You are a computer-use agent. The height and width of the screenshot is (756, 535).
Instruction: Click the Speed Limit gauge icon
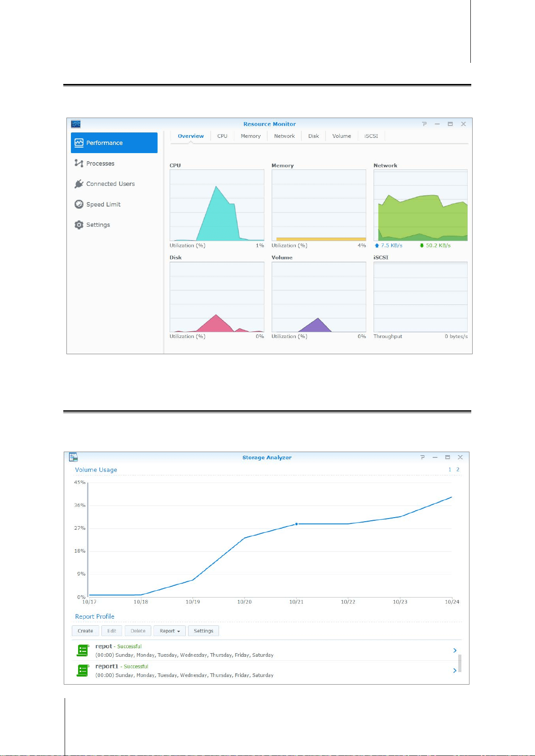coord(79,204)
